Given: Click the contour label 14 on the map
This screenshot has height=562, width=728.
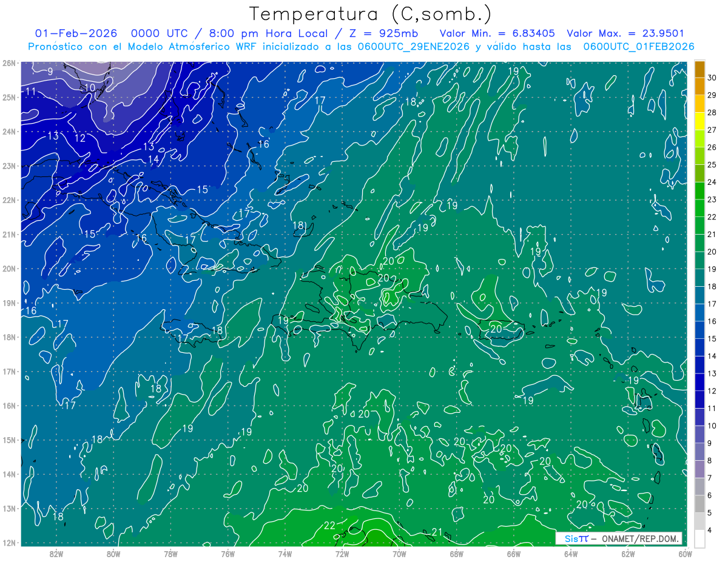Looking at the screenshot, I should (153, 159).
